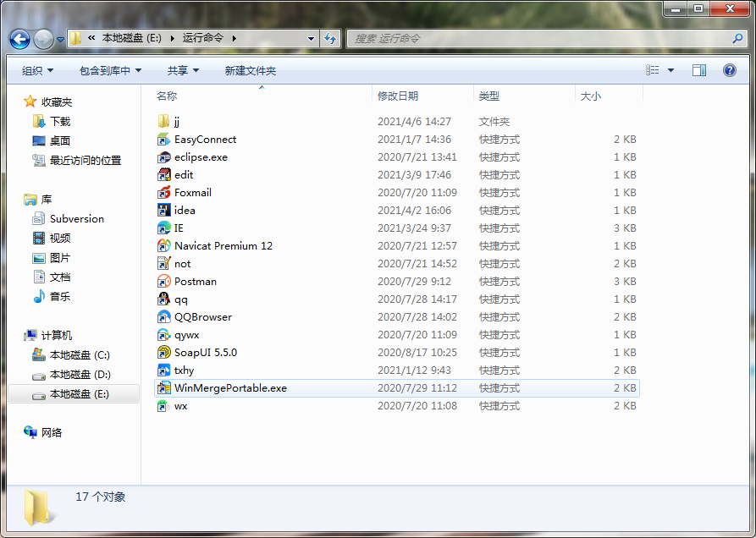
Task: Open the Help question mark icon
Action: 730,70
